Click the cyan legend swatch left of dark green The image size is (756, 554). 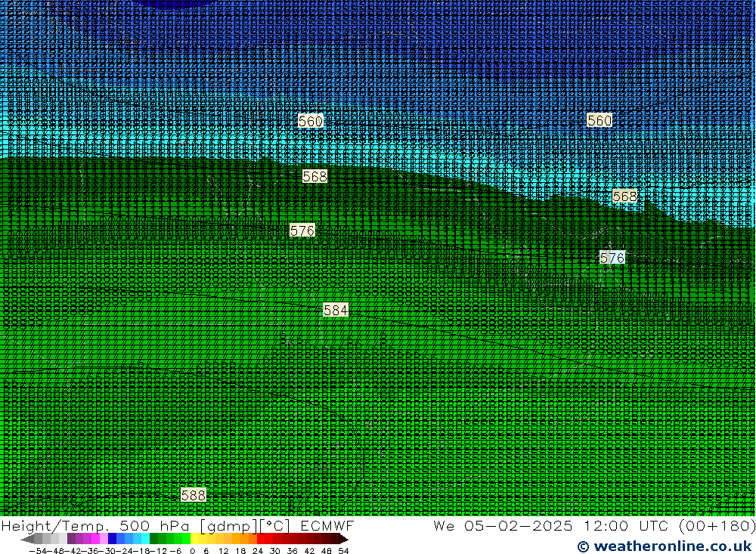145,539
